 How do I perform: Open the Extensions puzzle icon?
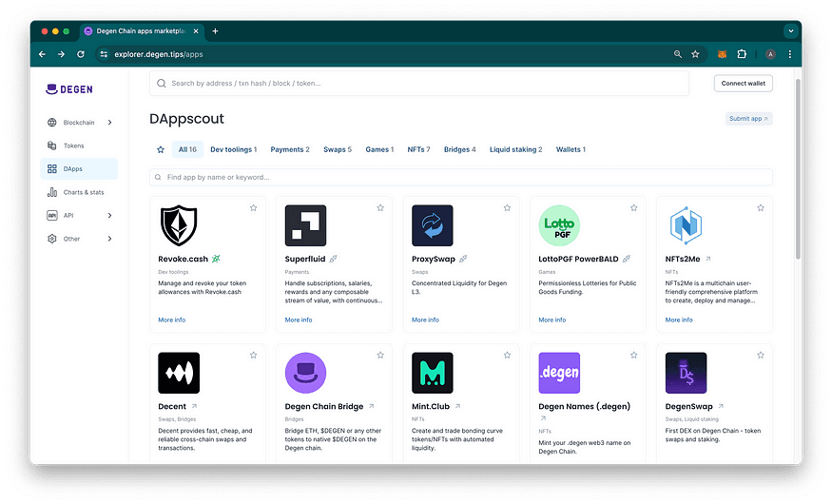click(742, 54)
